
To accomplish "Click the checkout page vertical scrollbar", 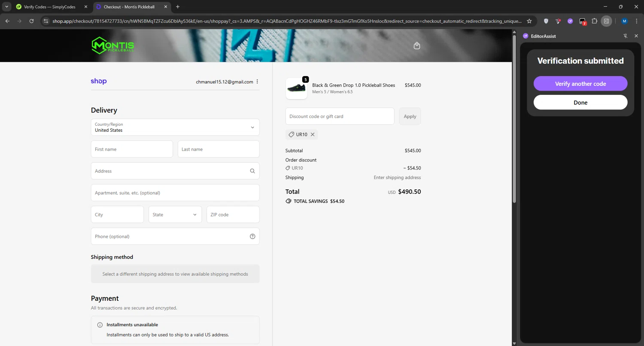I will point(514,118).
